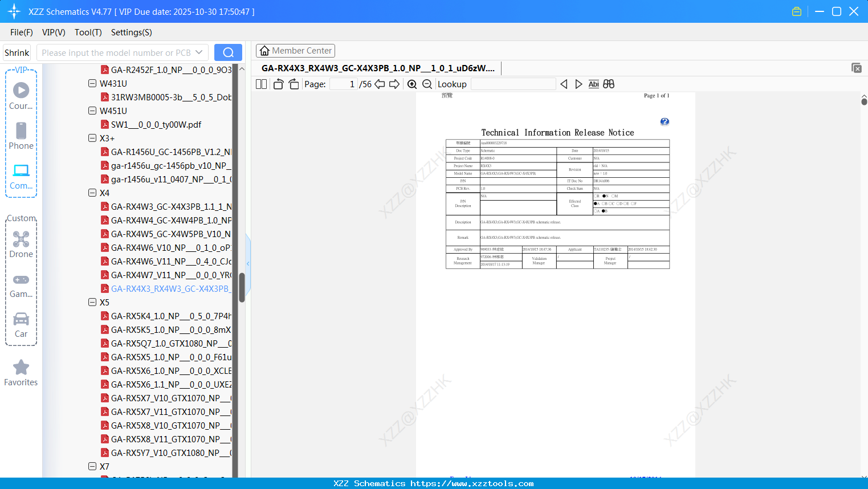Click the XZZ app logo
This screenshot has height=489, width=868.
pos(14,11)
